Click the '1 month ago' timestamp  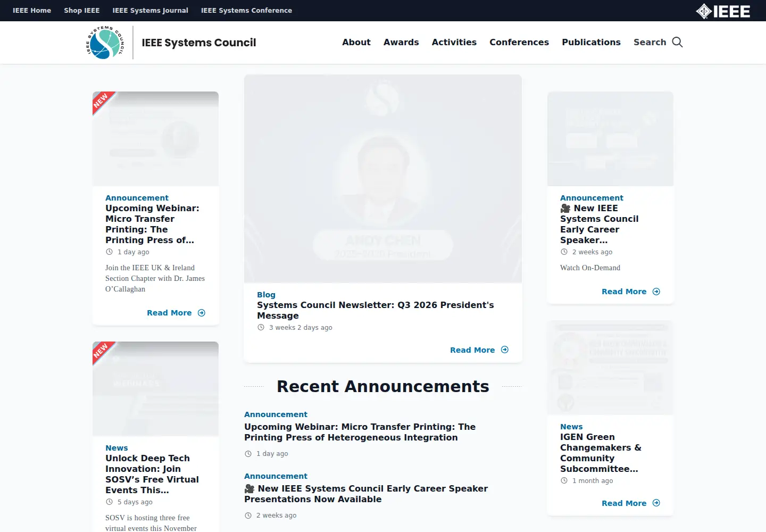pyautogui.click(x=593, y=481)
